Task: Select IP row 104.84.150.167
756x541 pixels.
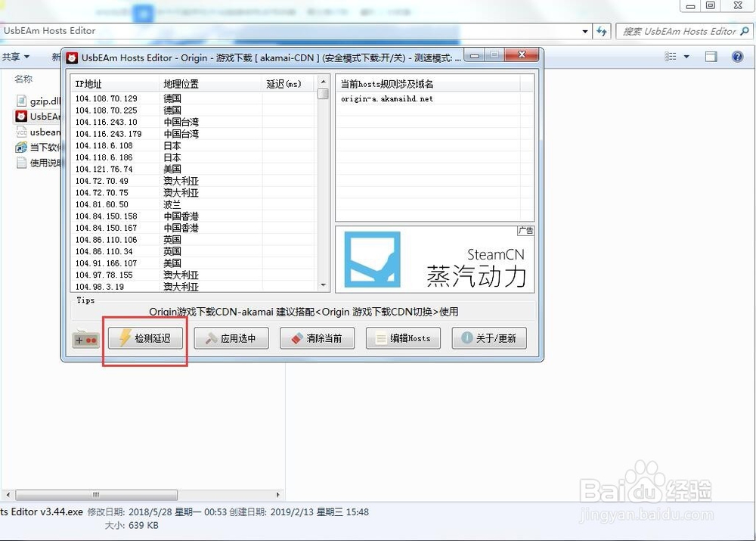Action: 194,228
